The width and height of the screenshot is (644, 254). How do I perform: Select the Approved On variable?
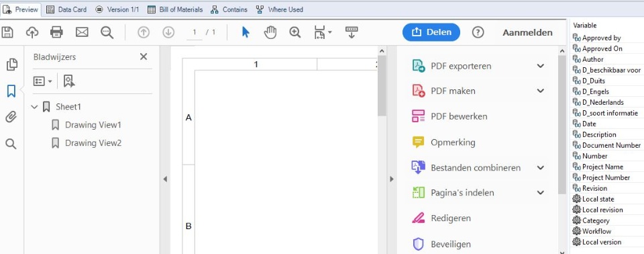602,48
